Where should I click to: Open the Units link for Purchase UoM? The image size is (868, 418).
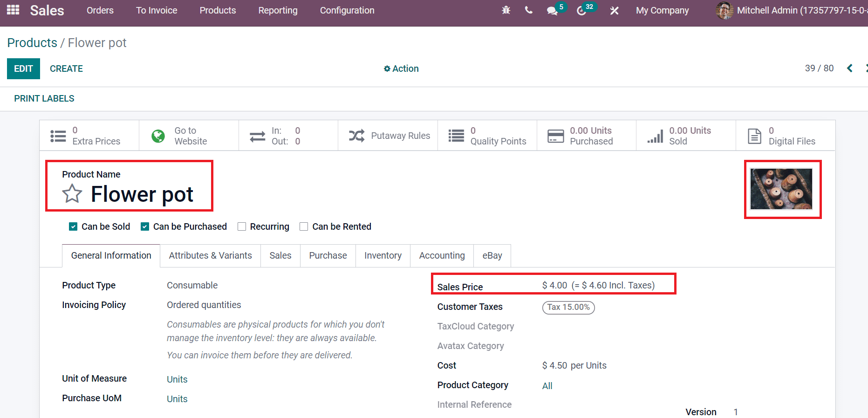click(177, 399)
